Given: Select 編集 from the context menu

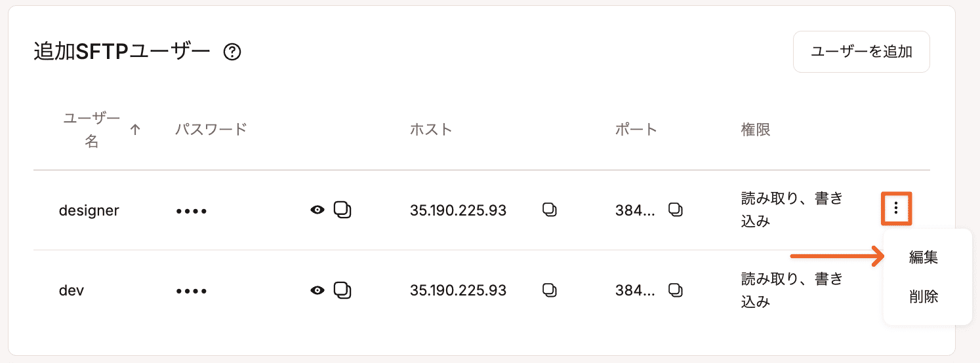Looking at the screenshot, I should (x=924, y=258).
